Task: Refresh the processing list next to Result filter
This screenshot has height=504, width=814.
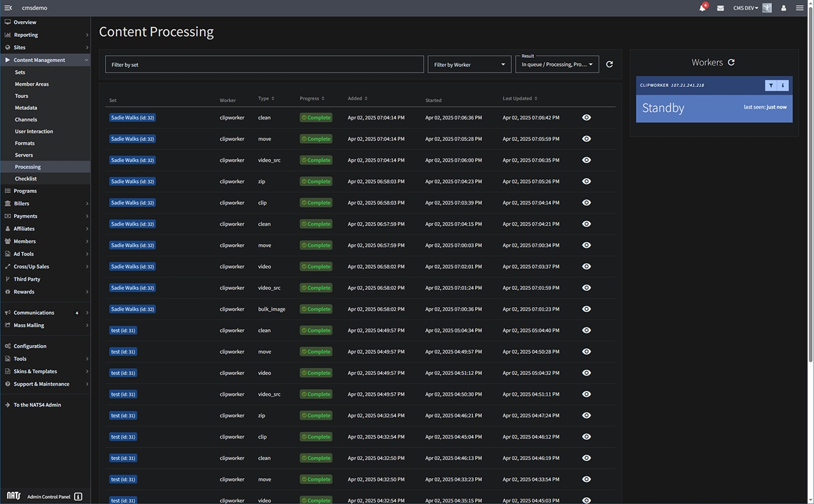Action: [x=609, y=64]
